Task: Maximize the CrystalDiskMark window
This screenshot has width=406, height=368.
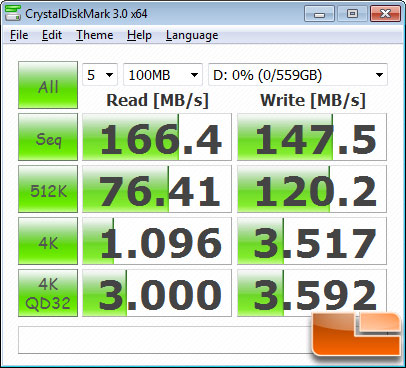Action: [x=352, y=14]
